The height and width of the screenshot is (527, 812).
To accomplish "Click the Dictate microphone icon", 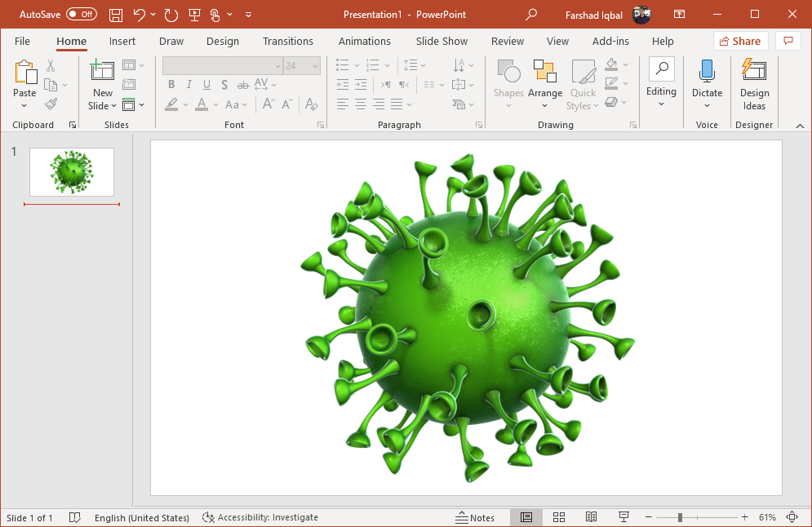I will tap(707, 72).
